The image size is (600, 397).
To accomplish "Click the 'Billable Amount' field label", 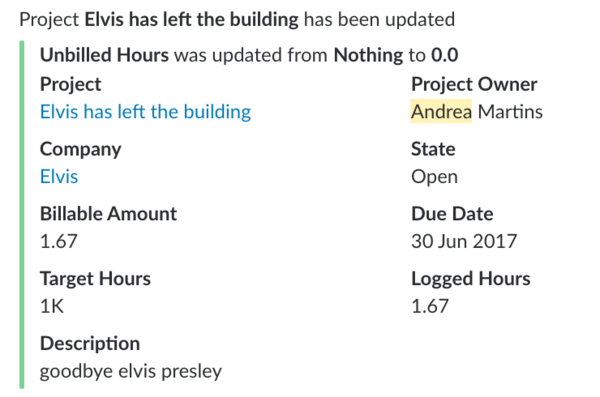I will [108, 214].
